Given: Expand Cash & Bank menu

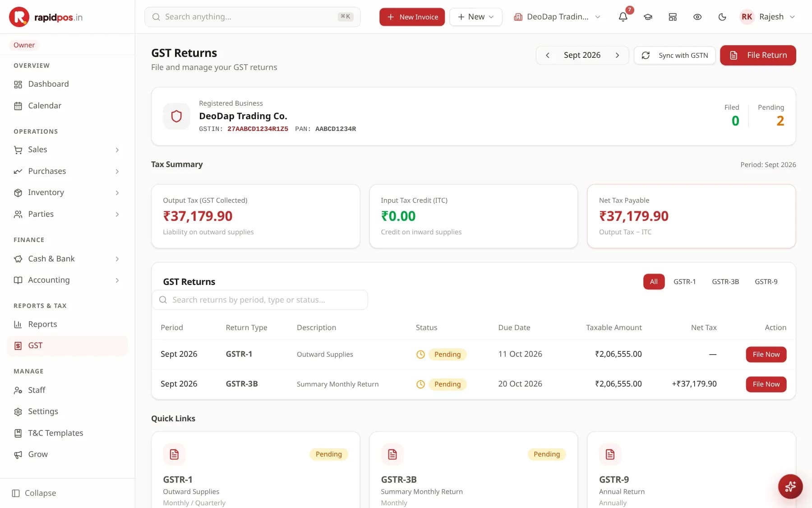Looking at the screenshot, I should click(x=68, y=259).
